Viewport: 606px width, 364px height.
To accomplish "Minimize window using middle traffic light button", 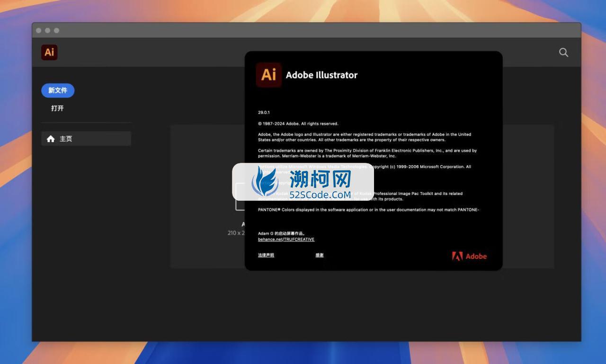I will point(47,30).
